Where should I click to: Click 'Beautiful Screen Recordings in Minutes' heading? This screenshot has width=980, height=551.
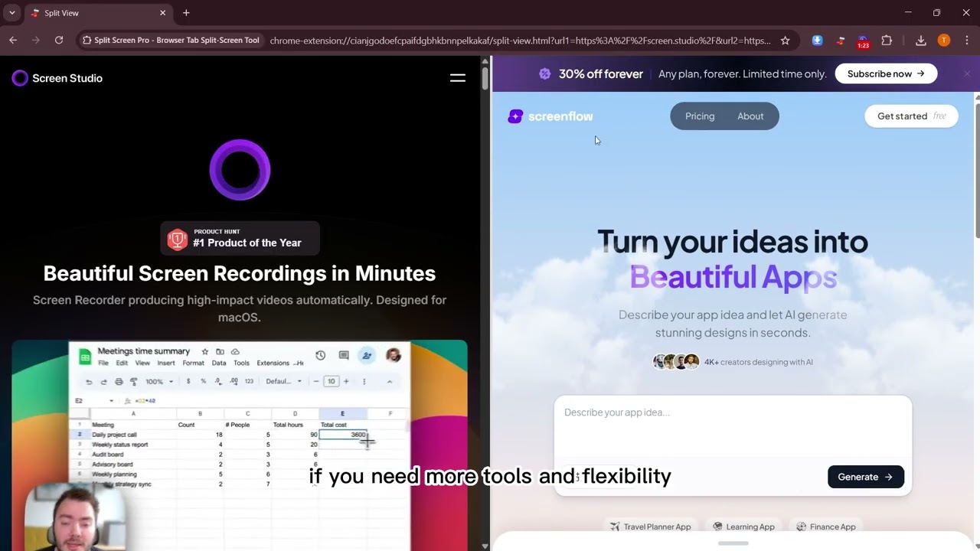coord(240,273)
